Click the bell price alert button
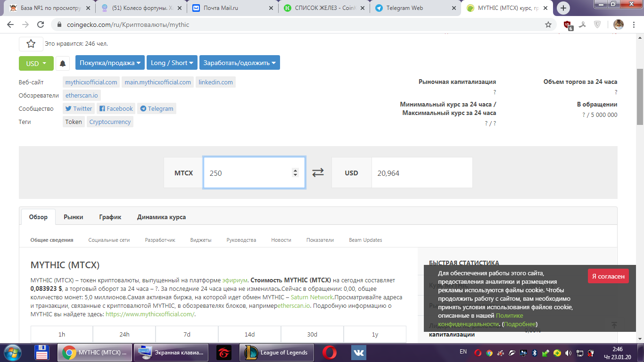The width and height of the screenshot is (644, 362). (x=63, y=63)
